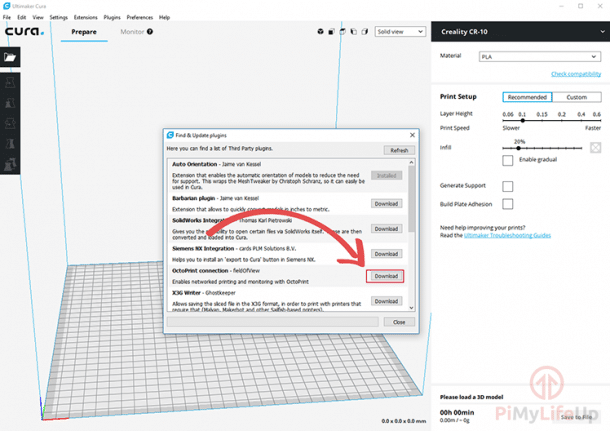Download the OctoPrint connection plugin

(385, 276)
